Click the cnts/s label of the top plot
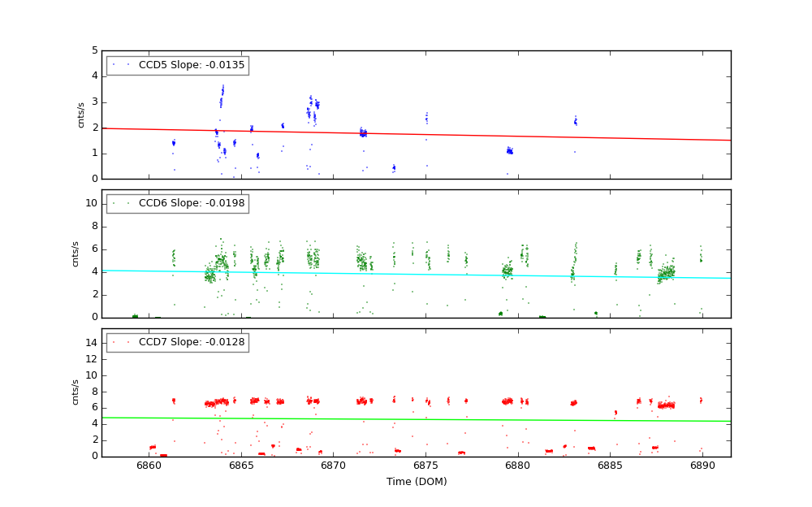The height and width of the screenshot is (507, 812). click(80, 115)
